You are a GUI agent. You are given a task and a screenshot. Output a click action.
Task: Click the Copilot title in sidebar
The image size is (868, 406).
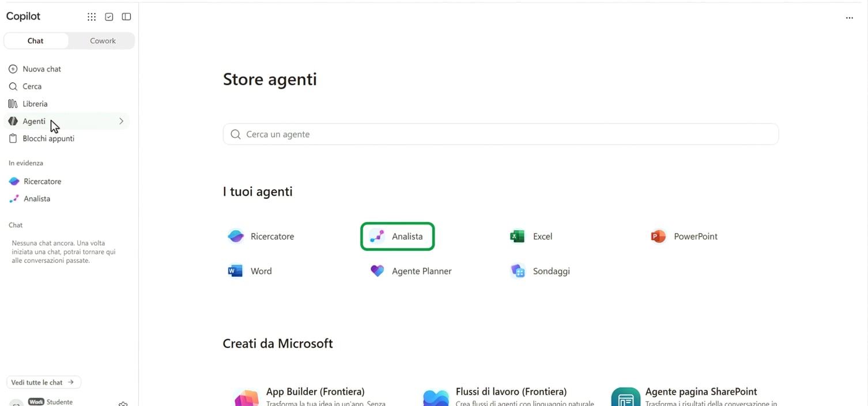(23, 16)
